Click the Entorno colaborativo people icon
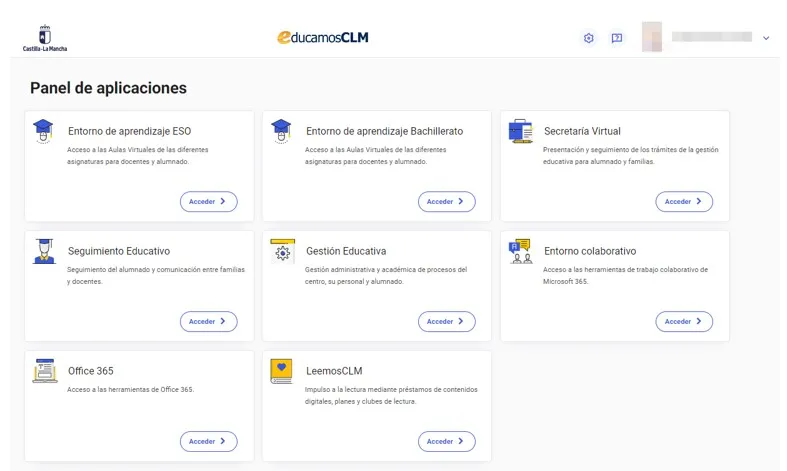 pyautogui.click(x=520, y=251)
